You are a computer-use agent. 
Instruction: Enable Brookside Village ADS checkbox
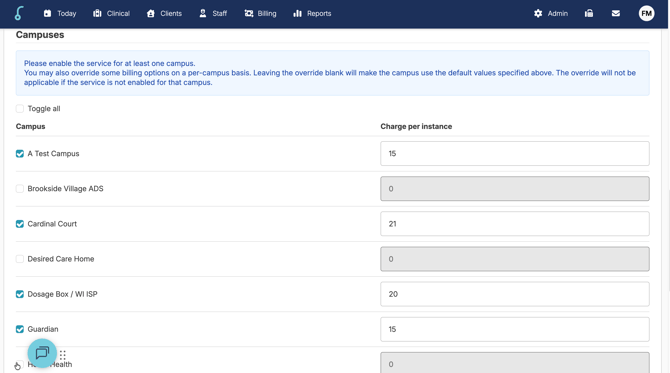tap(20, 188)
